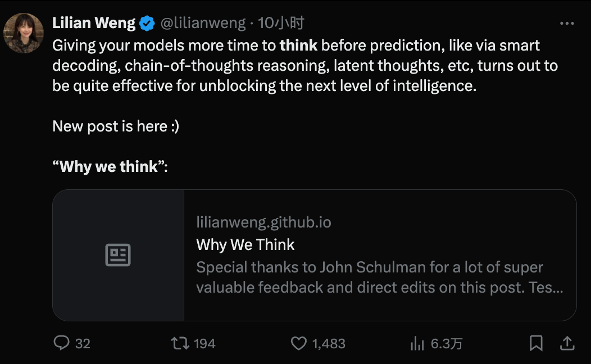Open the "Why We Think" card title
This screenshot has height=364, width=591.
[x=246, y=245]
